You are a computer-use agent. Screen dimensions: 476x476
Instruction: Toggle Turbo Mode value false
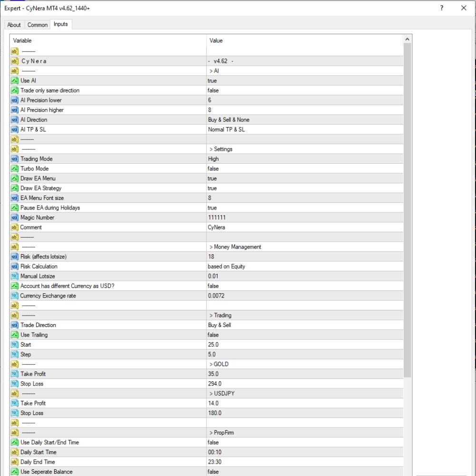tap(305, 169)
